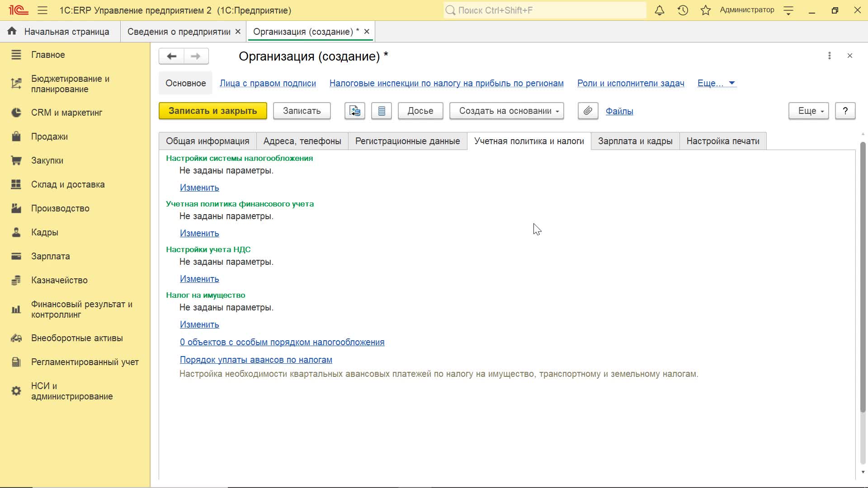
Task: Click the fill-by-registry document icon button
Action: tap(354, 111)
